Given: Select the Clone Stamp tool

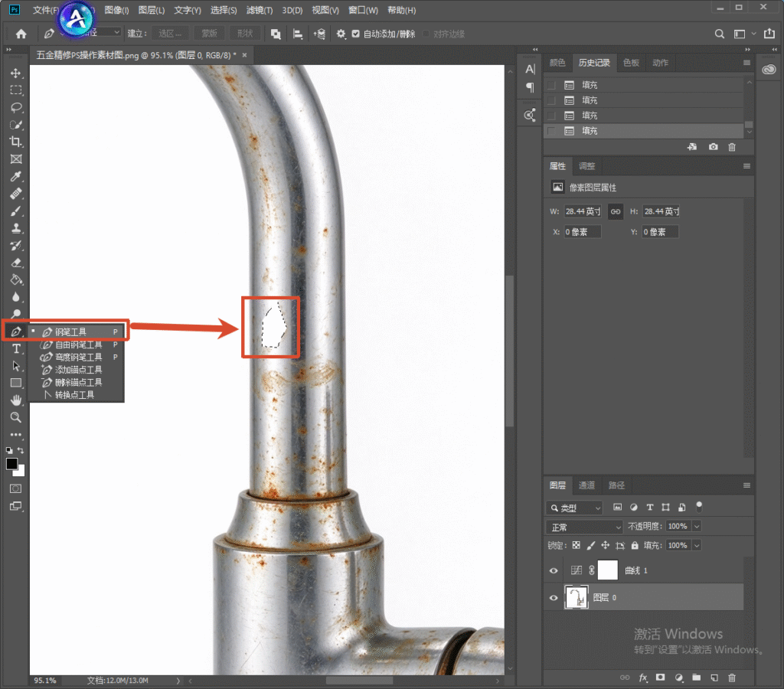Looking at the screenshot, I should (x=16, y=228).
